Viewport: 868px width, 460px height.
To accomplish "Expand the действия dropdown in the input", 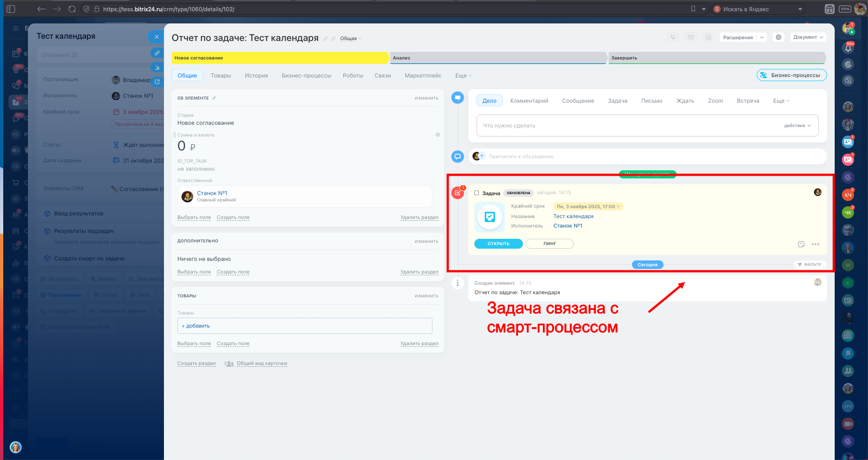I will click(797, 126).
